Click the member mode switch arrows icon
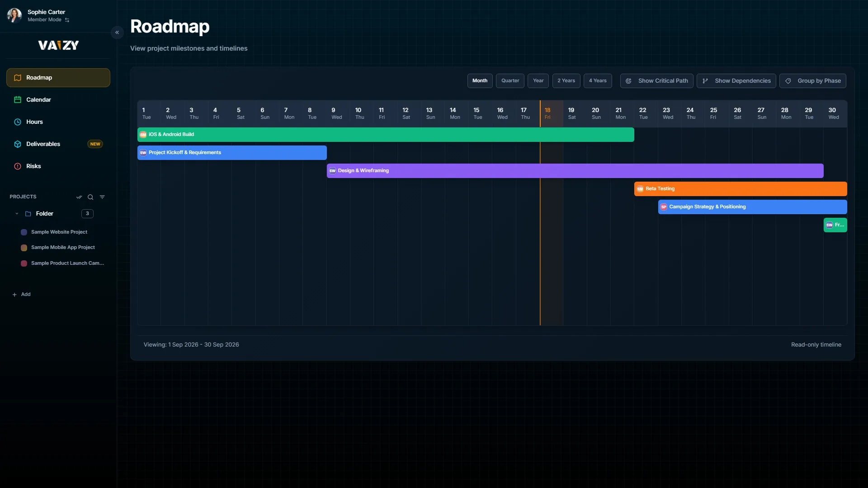Screen dimensions: 868x488 [x=67, y=20]
